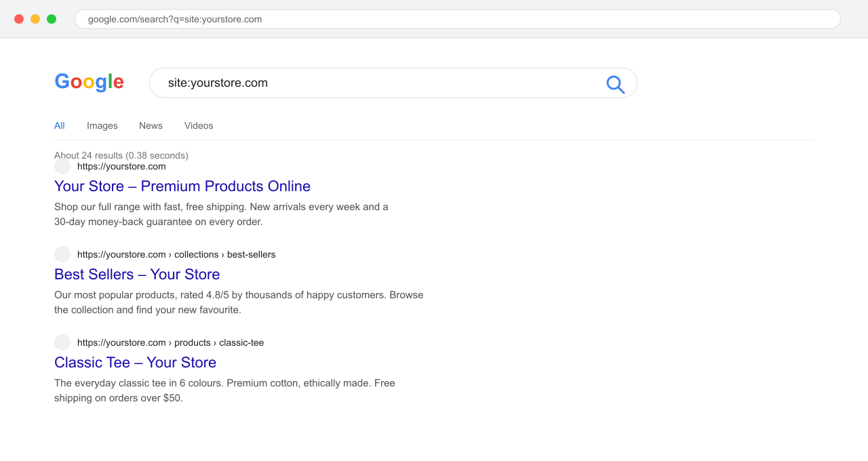Click the https://yourstore.com URL breadcrumb
868x461 pixels.
(121, 166)
